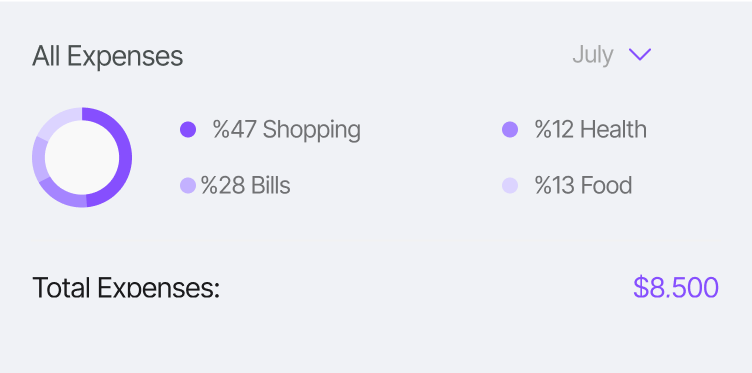Click the Bills legend dot
The height and width of the screenshot is (373, 752).
pos(188,186)
